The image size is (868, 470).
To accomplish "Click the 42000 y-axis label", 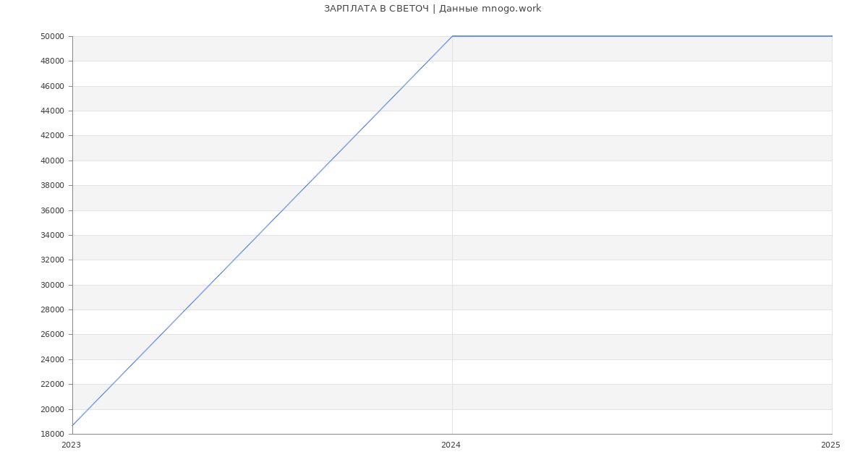I will coord(52,136).
